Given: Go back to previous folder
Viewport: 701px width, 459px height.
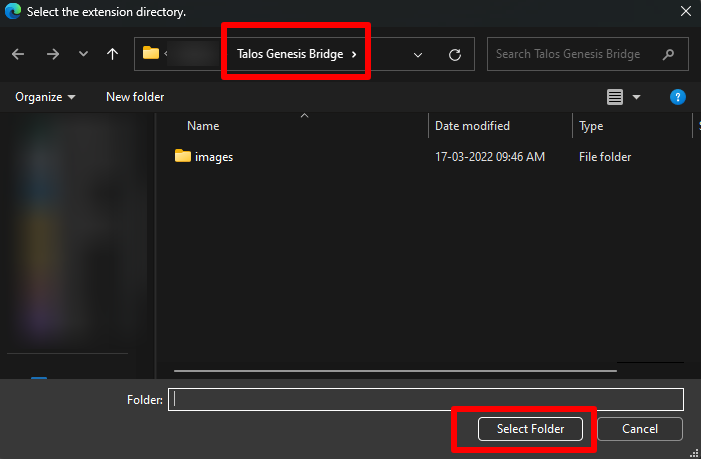Looking at the screenshot, I should tap(18, 55).
